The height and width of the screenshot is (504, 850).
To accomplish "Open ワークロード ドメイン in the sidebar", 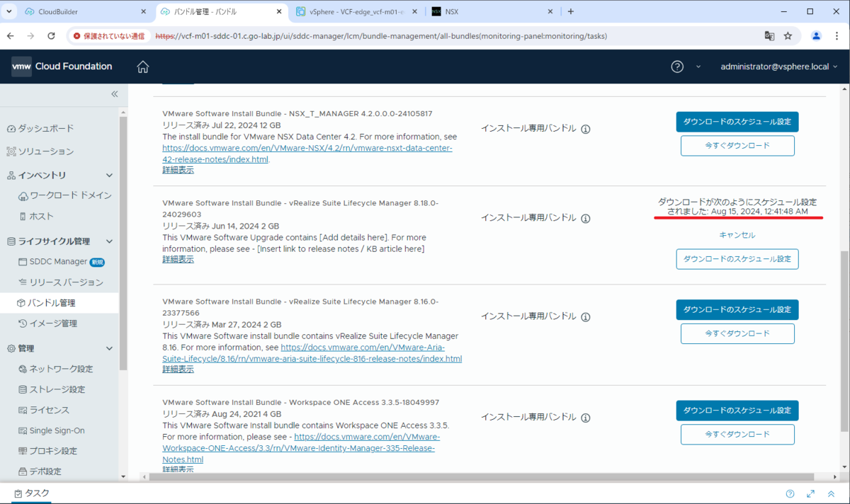I will [65, 195].
